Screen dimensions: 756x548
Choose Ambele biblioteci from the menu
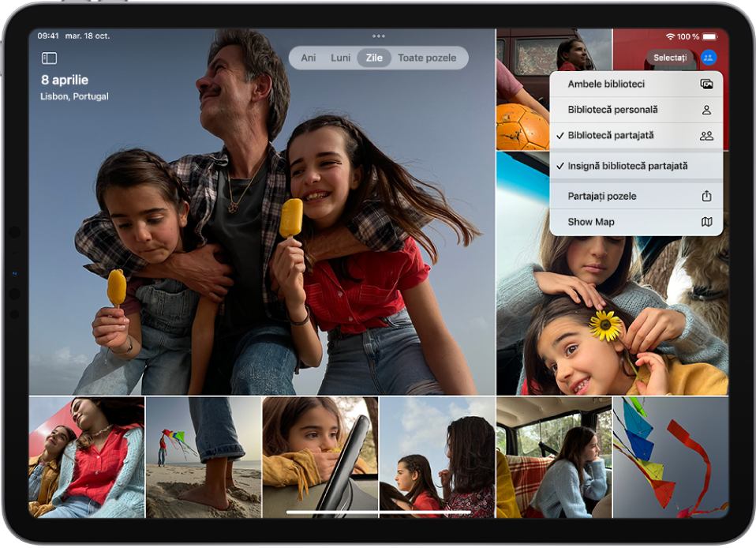tap(636, 84)
